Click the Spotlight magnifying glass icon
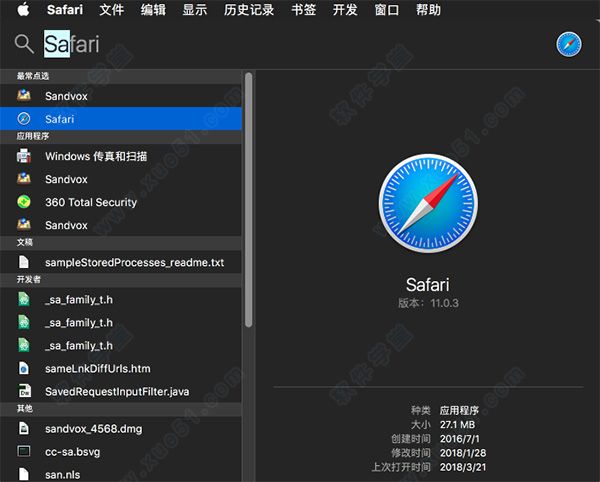 tap(24, 44)
